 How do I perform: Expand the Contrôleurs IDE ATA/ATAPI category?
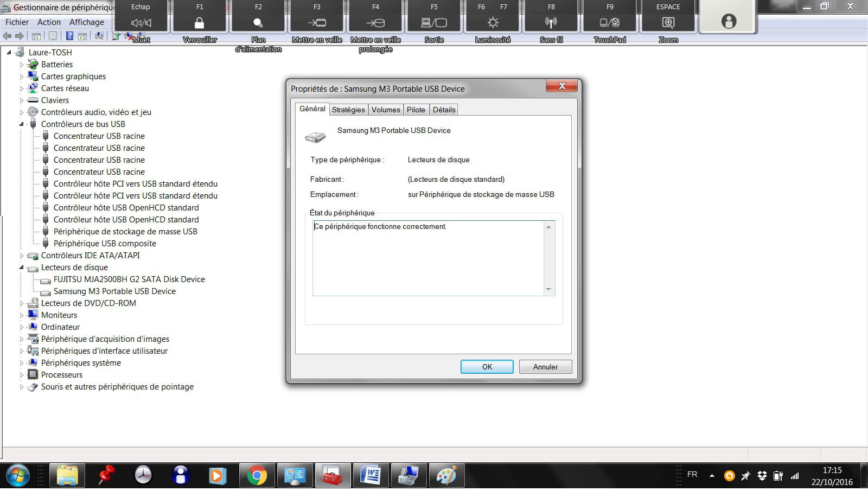tap(22, 256)
